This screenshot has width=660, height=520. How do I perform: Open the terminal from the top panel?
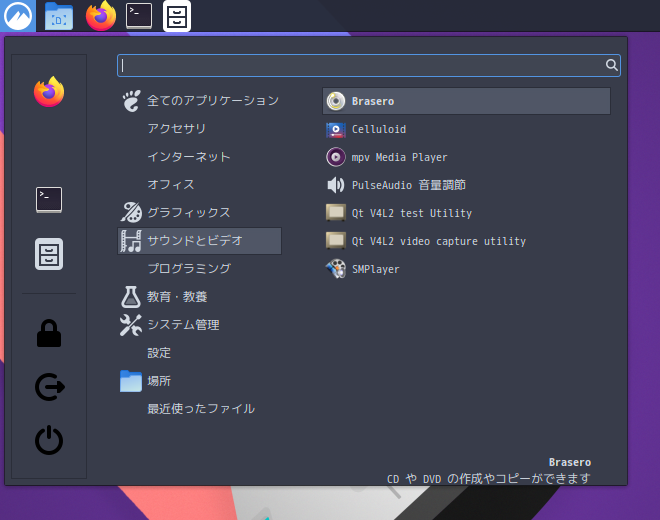[139, 16]
